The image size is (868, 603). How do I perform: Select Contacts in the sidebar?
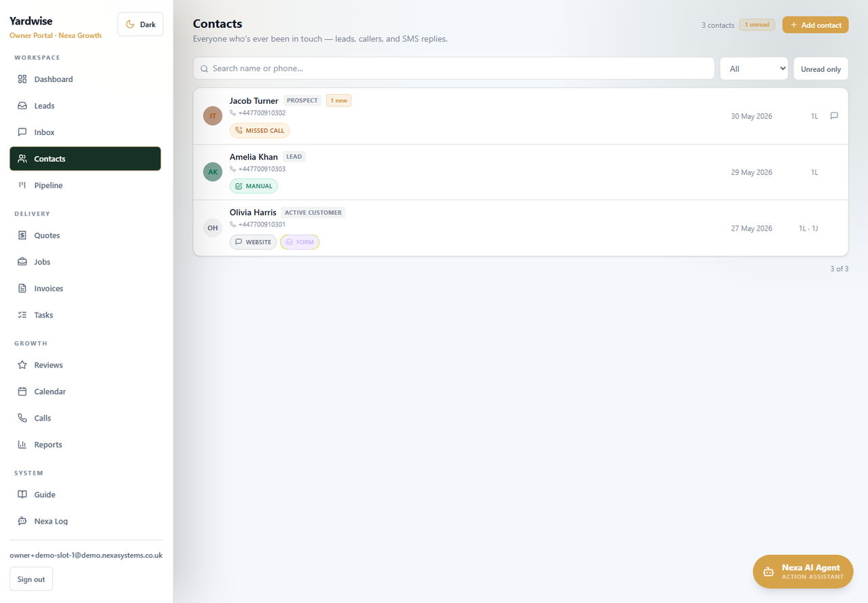tap(85, 159)
